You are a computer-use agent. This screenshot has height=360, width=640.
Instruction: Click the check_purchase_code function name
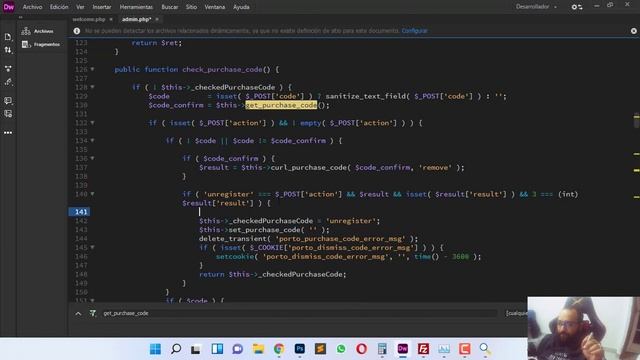[222, 69]
